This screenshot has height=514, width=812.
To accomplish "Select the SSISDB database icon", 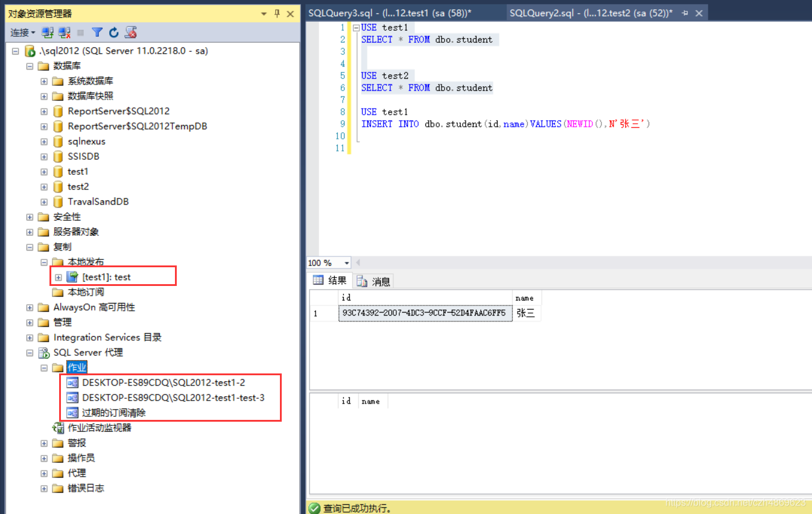I will (x=58, y=157).
